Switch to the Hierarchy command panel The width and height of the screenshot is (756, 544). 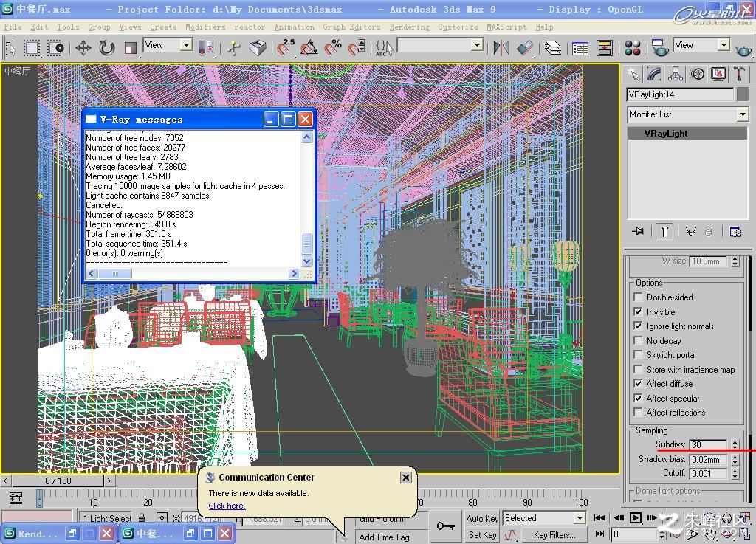[x=676, y=75]
